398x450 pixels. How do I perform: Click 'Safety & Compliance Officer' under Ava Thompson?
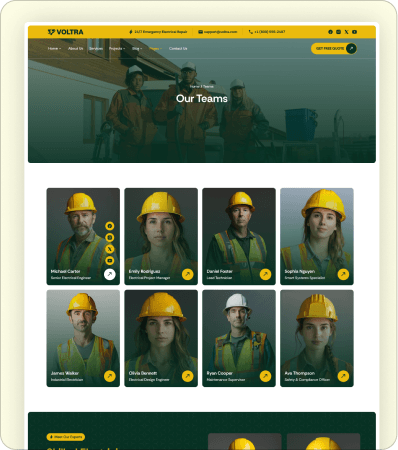click(x=307, y=379)
